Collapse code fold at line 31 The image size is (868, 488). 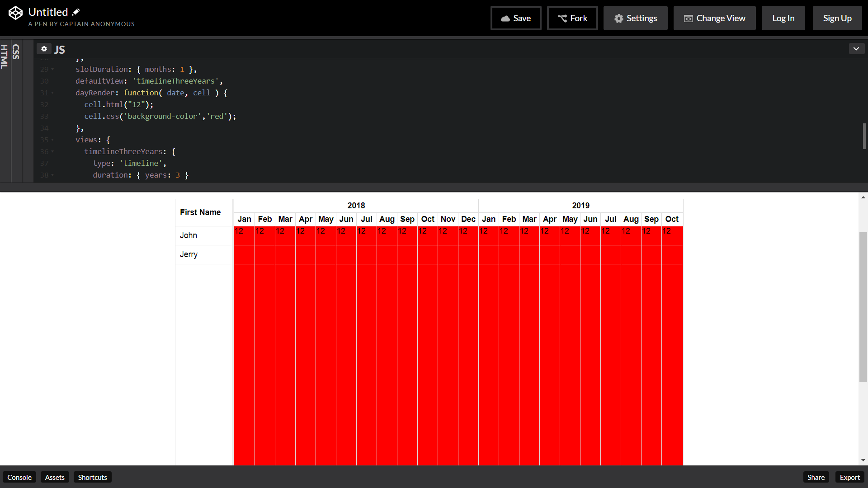[x=52, y=93]
